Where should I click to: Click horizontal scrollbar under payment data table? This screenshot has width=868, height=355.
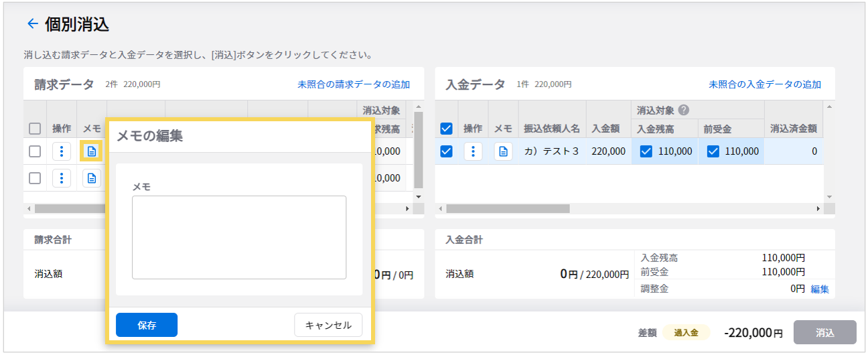point(508,209)
